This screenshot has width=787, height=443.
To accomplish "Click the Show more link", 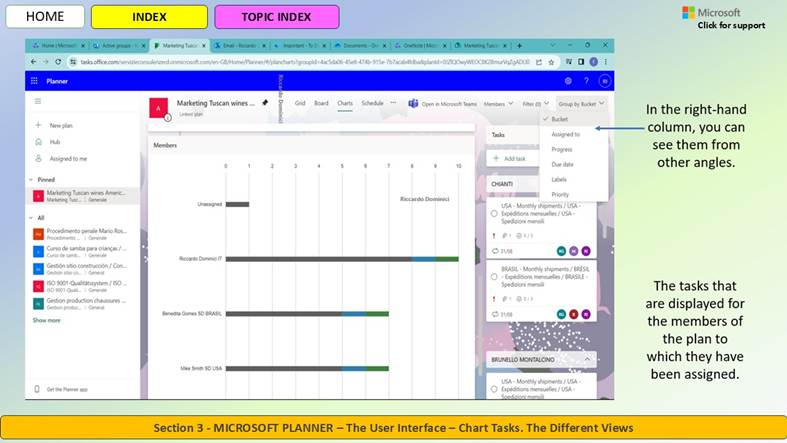I will tap(47, 320).
